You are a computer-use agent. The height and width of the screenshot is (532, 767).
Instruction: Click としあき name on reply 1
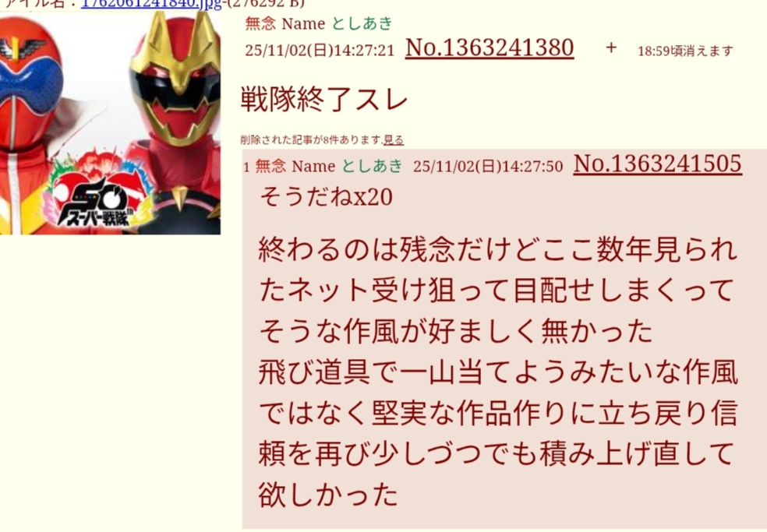[x=372, y=166]
